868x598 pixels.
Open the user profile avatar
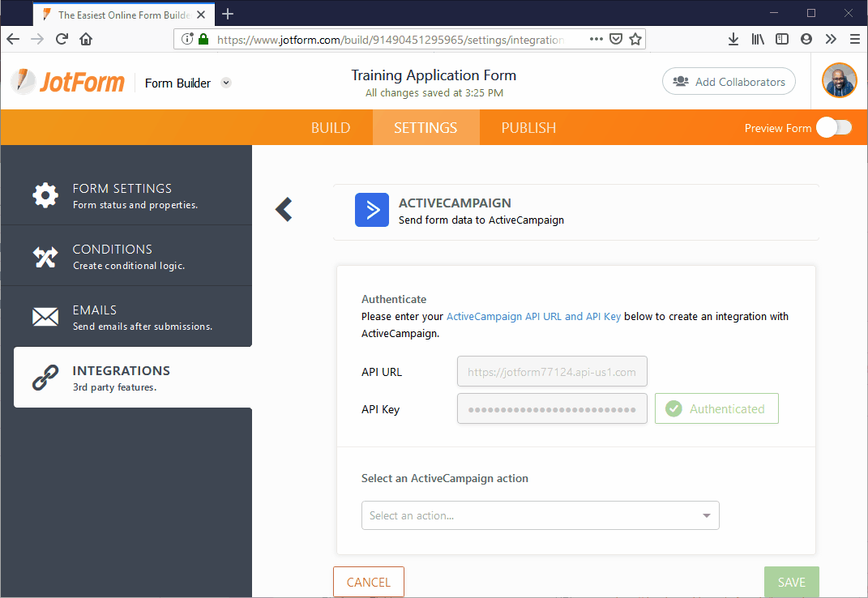pyautogui.click(x=839, y=80)
